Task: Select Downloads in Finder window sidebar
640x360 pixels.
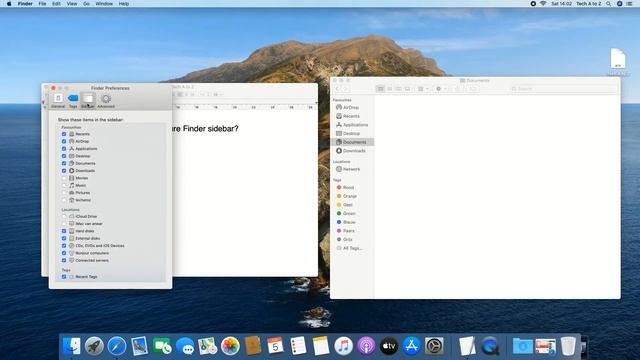Action: (x=352, y=151)
